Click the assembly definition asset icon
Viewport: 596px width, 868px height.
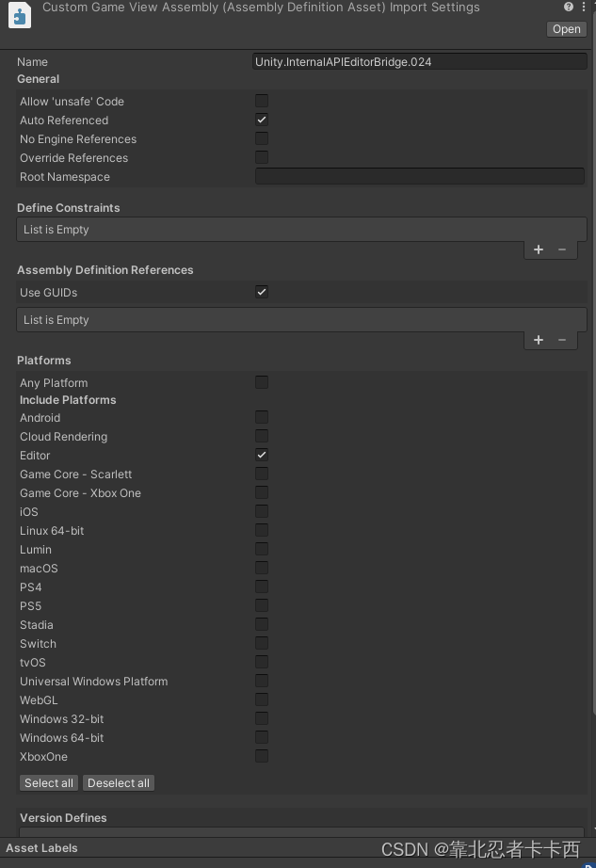(x=19, y=15)
